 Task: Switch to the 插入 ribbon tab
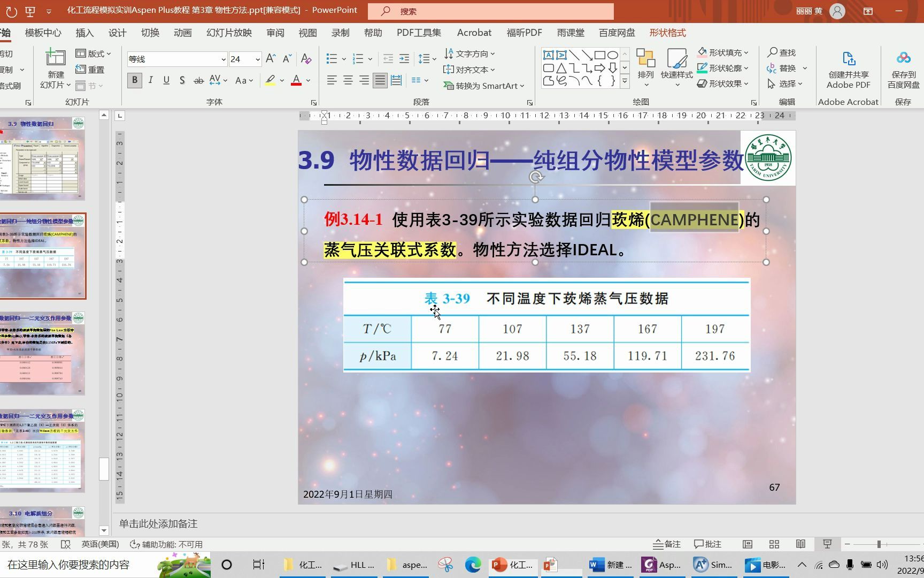84,33
